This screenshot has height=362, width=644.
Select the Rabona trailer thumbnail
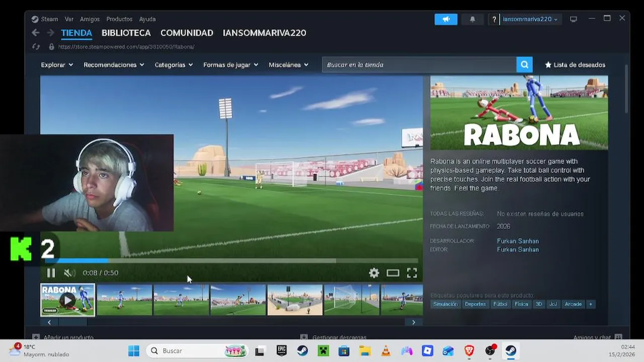(67, 300)
